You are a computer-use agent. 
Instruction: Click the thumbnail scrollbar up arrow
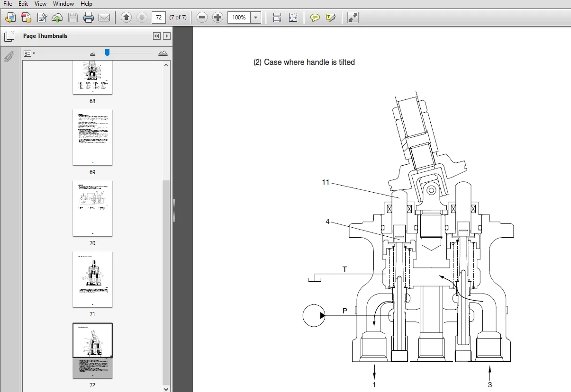click(166, 64)
